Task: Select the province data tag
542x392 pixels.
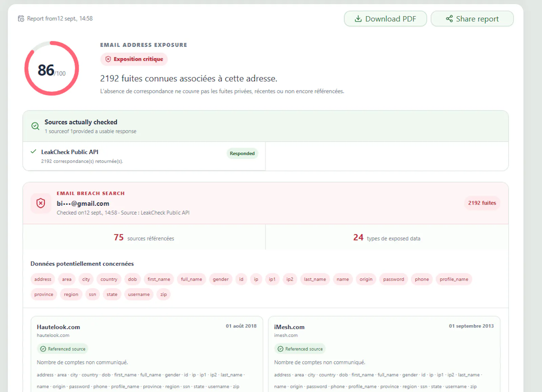Action: point(44,294)
